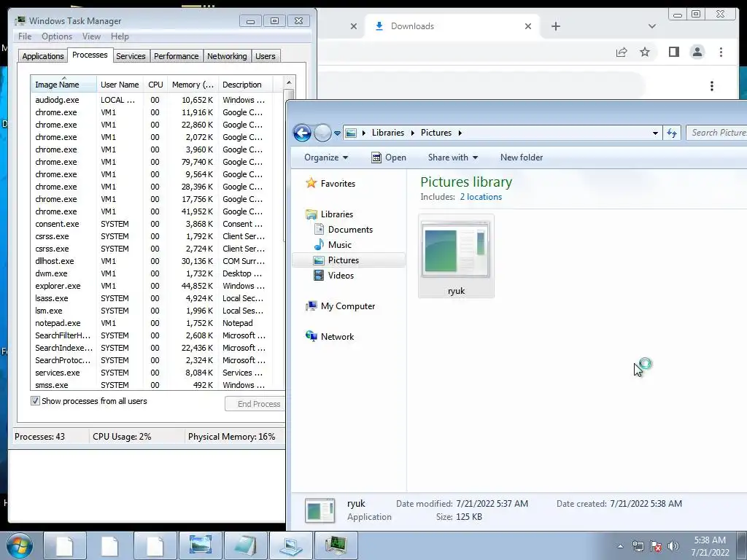Click the My Computer icon

tap(311, 306)
